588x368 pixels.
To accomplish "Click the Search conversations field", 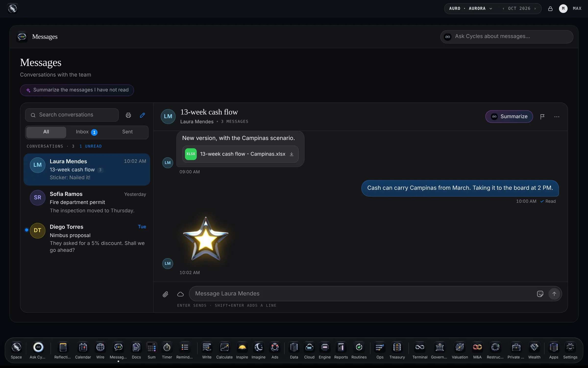I will (x=72, y=115).
